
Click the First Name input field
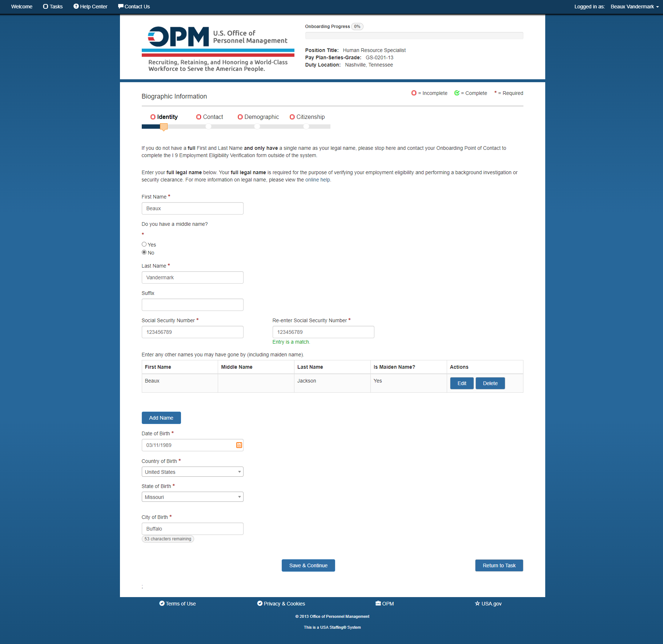coord(192,208)
